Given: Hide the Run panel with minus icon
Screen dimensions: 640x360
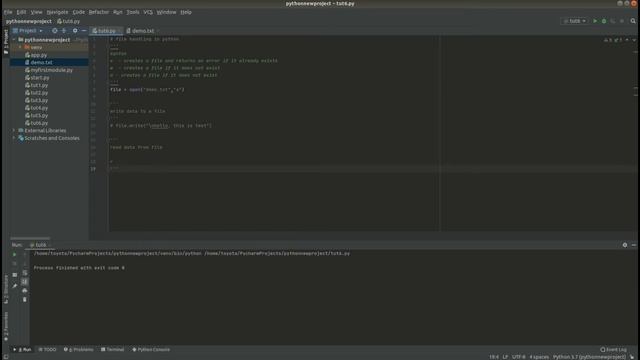Looking at the screenshot, I should pyautogui.click(x=633, y=245).
